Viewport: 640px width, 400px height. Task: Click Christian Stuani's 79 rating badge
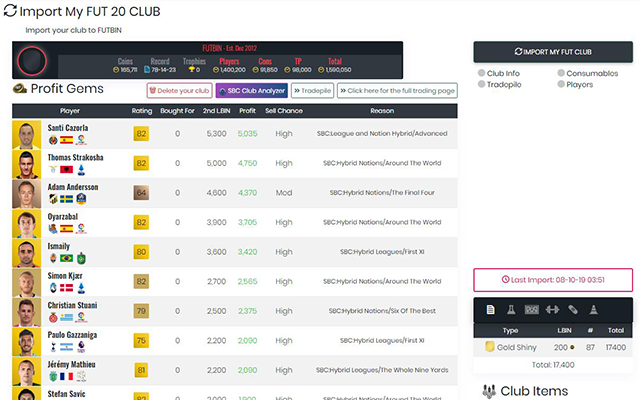(141, 311)
